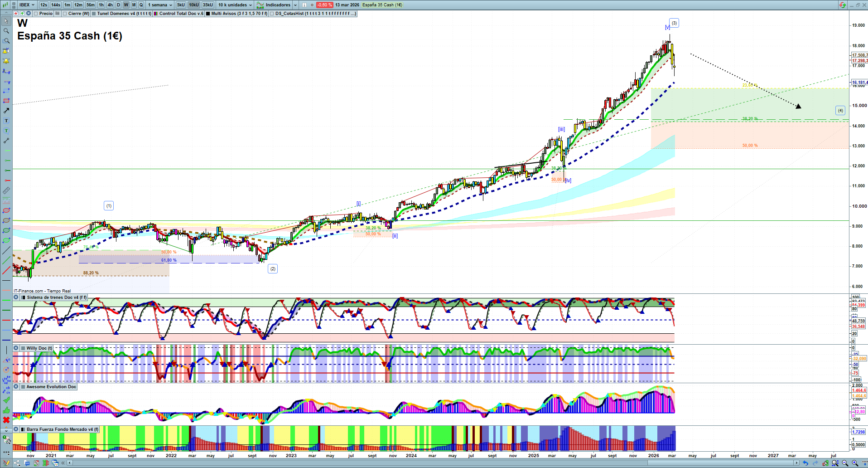Click the 5kU units button
The image size is (868, 468).
181,5
